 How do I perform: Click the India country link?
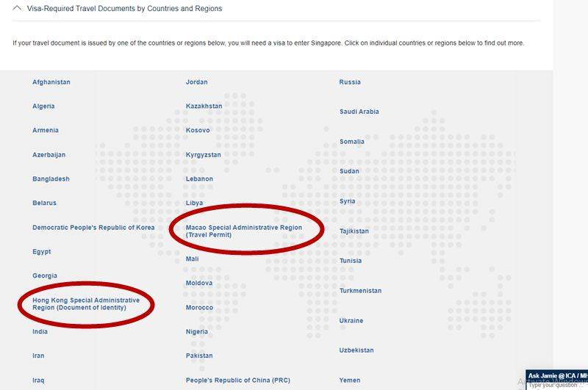coord(40,332)
